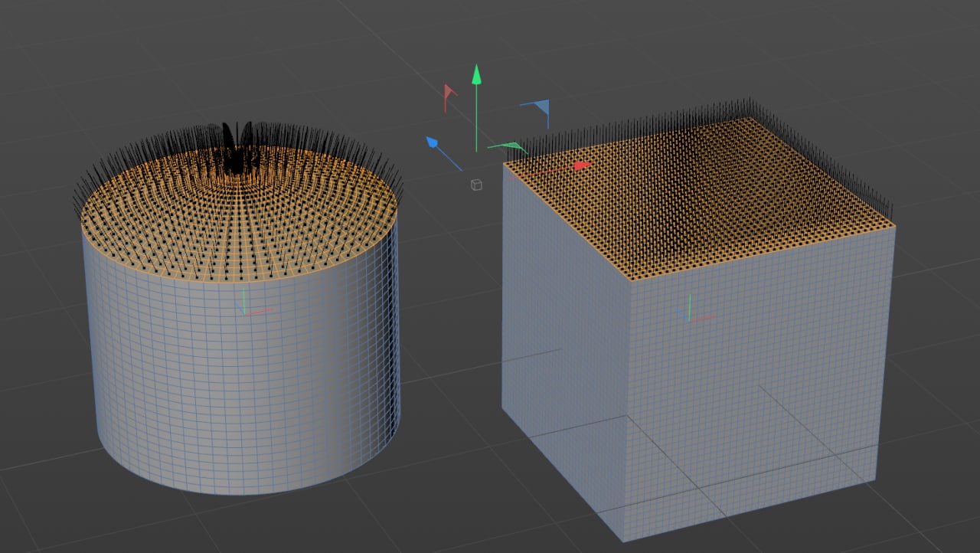Click the small cube icon at gizmo origin

[476, 185]
